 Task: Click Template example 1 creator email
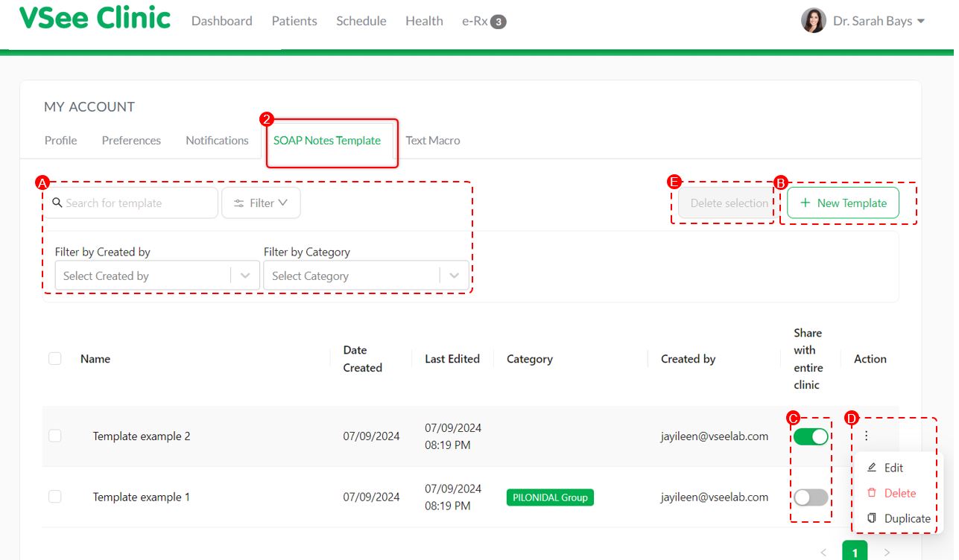tap(715, 496)
